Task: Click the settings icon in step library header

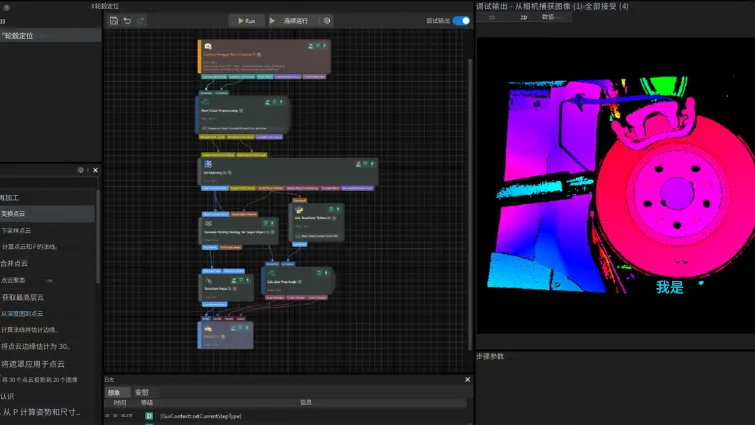Action: 80,170
